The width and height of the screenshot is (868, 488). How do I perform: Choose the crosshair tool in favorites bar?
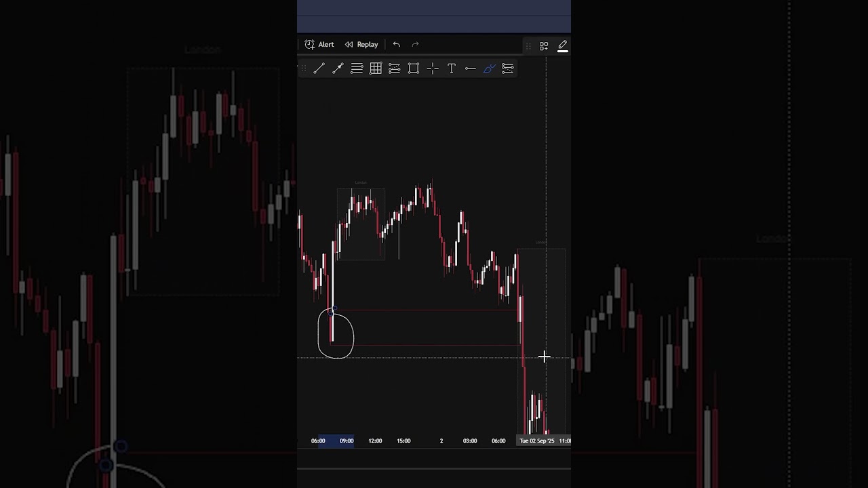point(433,68)
